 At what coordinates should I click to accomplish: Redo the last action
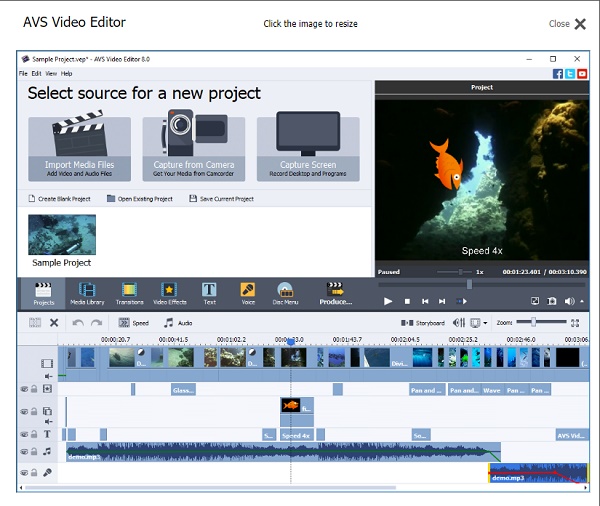(x=96, y=323)
